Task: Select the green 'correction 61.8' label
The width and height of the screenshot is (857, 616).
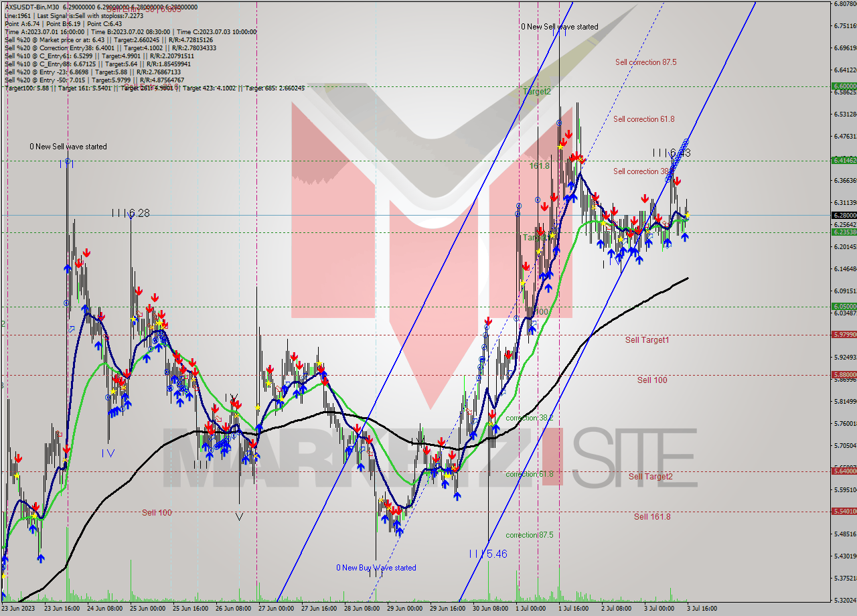Action: [x=529, y=474]
